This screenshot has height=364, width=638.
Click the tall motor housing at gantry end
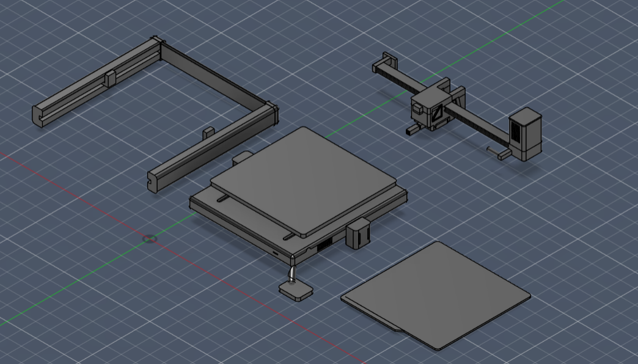[x=526, y=133]
